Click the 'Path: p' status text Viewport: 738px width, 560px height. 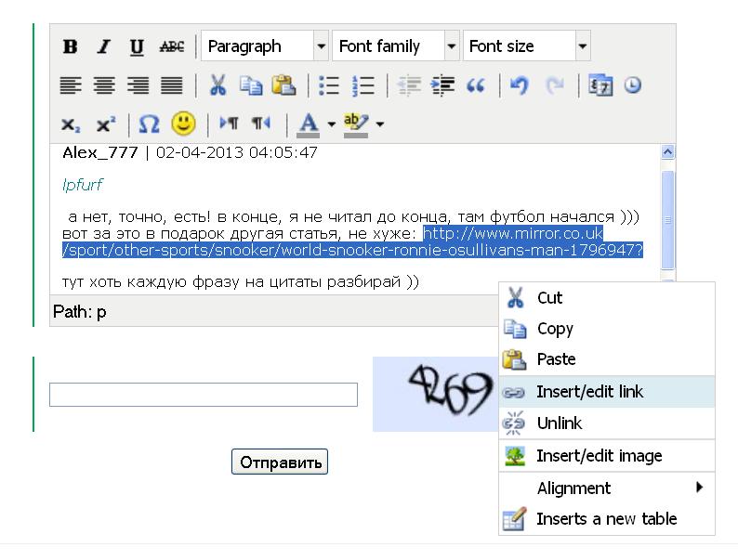point(80,312)
